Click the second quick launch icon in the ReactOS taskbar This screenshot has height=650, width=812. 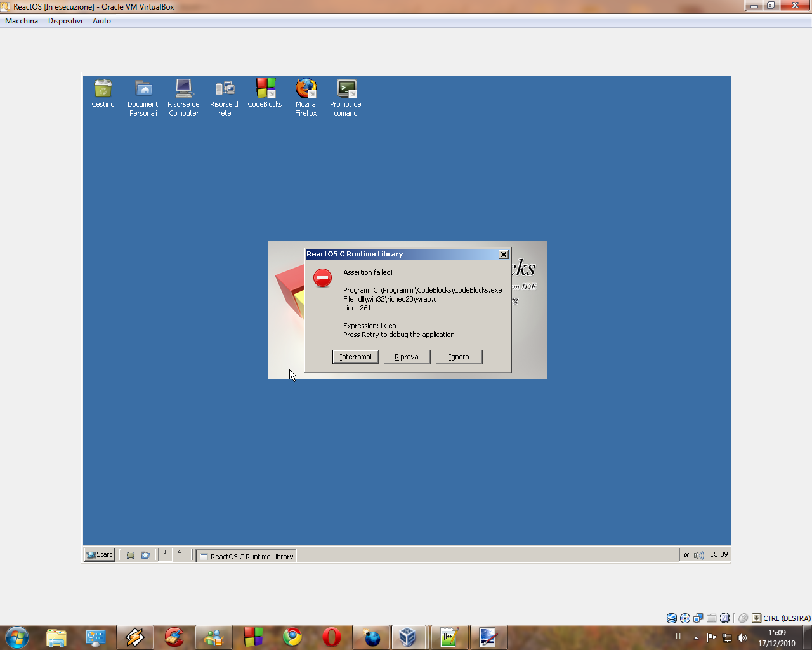[x=145, y=555]
